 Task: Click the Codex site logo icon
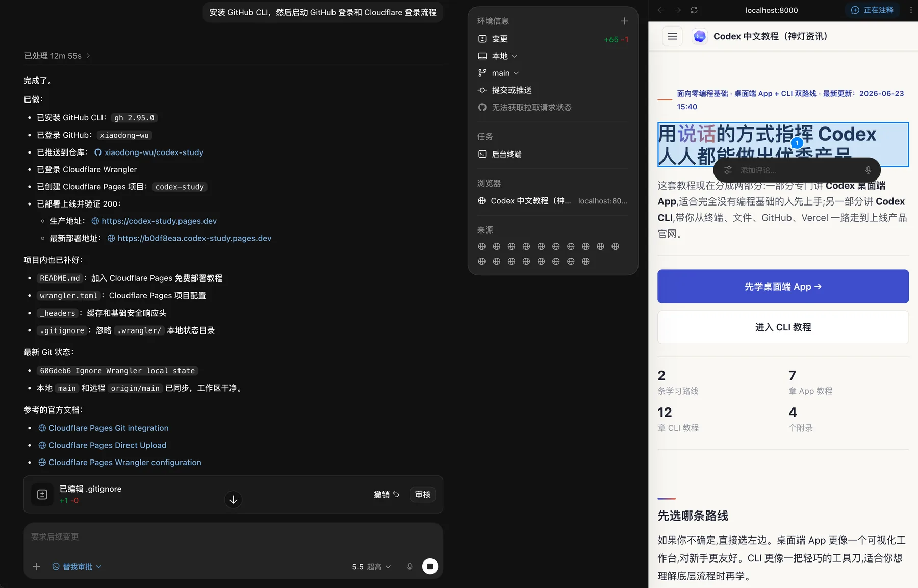pos(700,36)
